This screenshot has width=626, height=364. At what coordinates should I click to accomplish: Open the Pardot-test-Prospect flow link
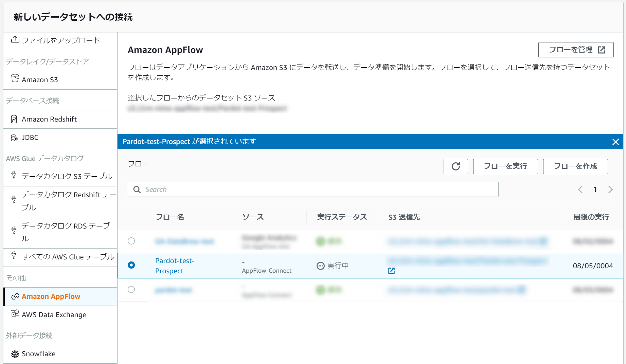click(x=174, y=266)
